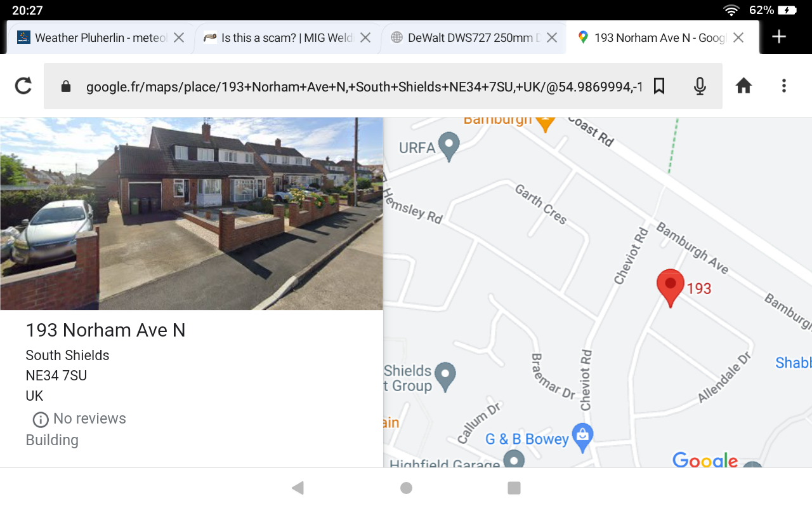Select the URFA map marker

(x=449, y=145)
